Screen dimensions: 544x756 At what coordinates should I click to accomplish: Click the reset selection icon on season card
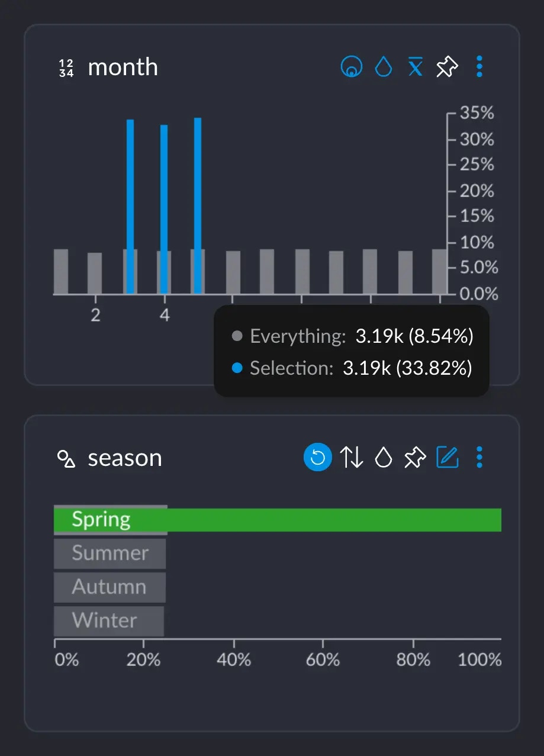pos(318,457)
